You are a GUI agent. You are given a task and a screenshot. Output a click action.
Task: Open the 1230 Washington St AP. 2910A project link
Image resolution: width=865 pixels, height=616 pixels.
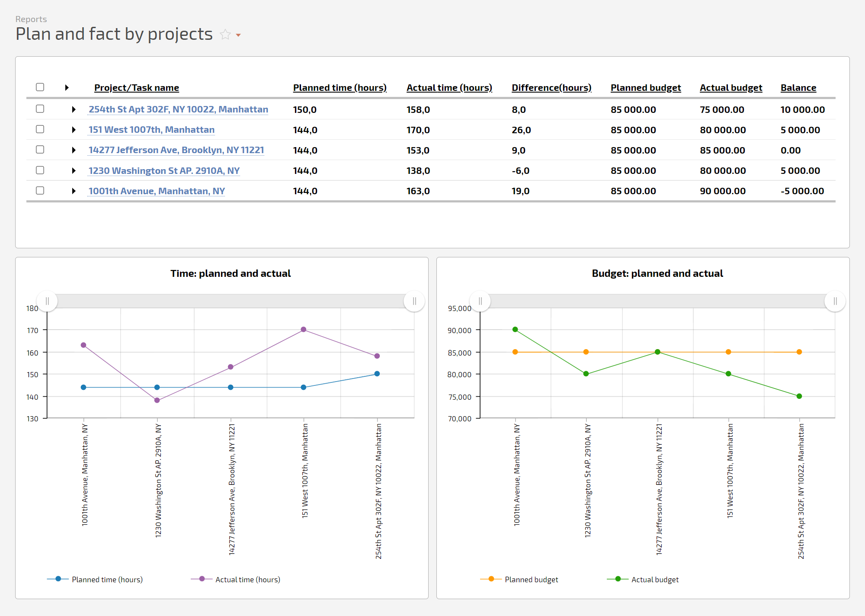(x=164, y=171)
